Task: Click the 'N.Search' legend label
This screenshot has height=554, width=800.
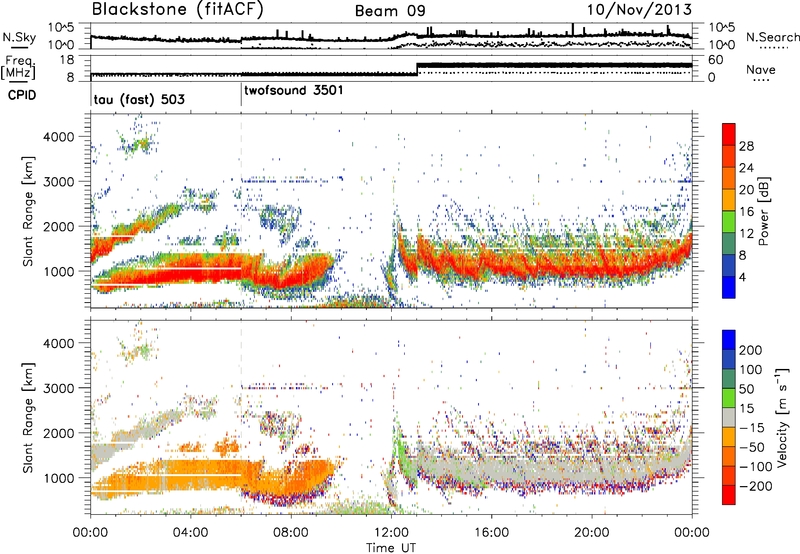Action: [772, 37]
